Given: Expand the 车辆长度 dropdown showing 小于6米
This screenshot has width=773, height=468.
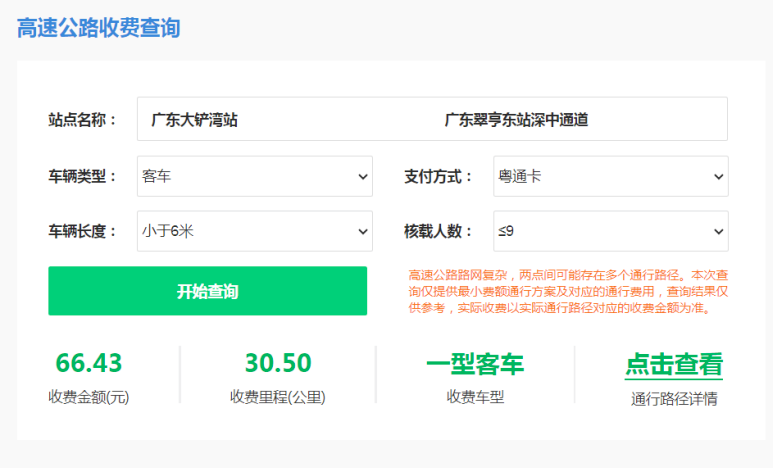Looking at the screenshot, I should 255,231.
